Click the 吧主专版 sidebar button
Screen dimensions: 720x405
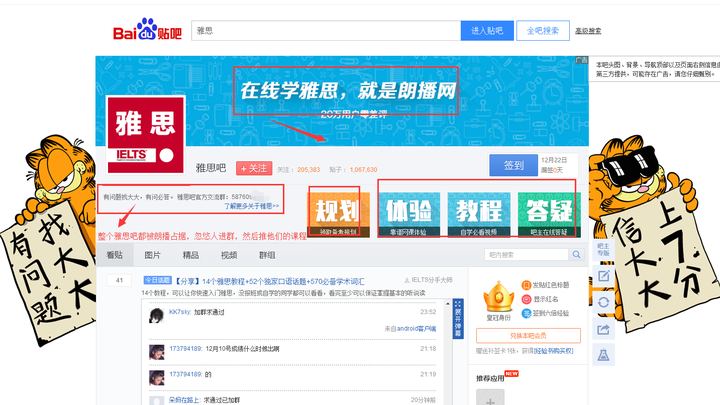click(603, 250)
